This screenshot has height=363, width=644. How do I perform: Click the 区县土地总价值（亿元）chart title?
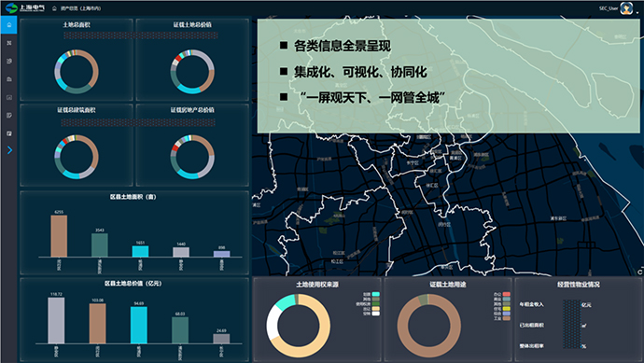(x=133, y=284)
